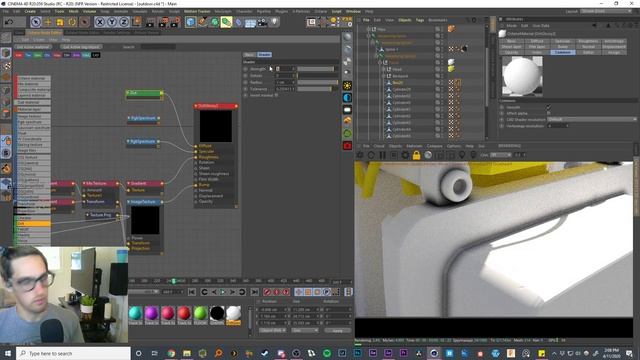
Task: Open the Size mode dropdown
Action: tap(304, 330)
